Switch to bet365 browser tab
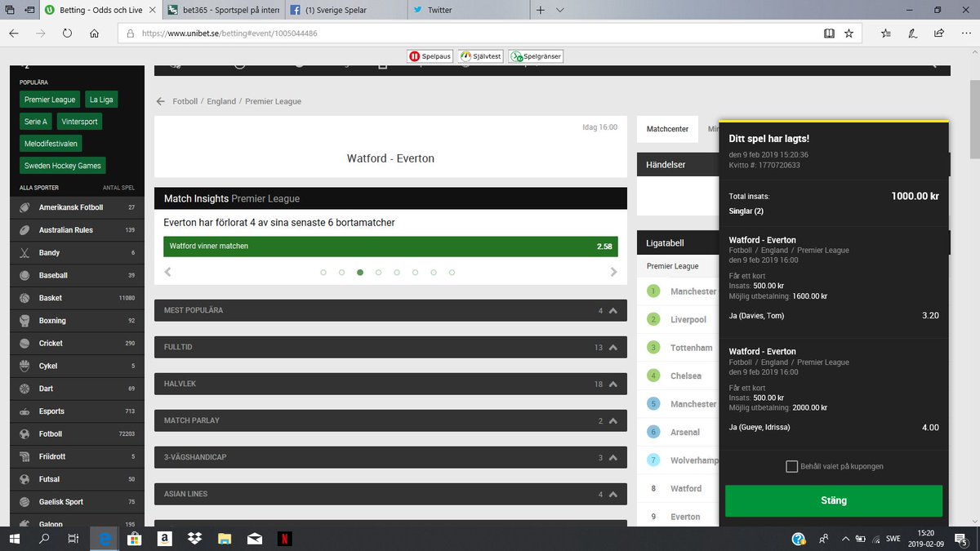Screen dimensions: 980x551 [x=222, y=10]
